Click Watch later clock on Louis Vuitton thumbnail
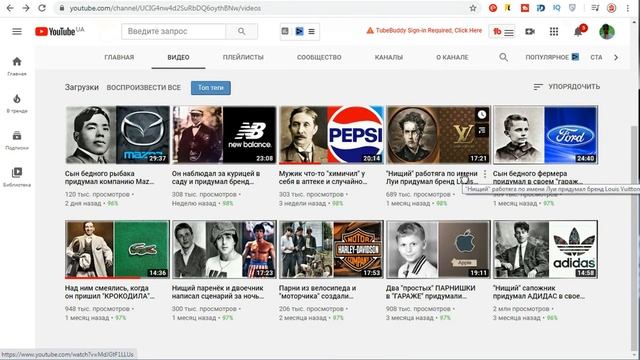The width and height of the screenshot is (640, 360). [482, 115]
